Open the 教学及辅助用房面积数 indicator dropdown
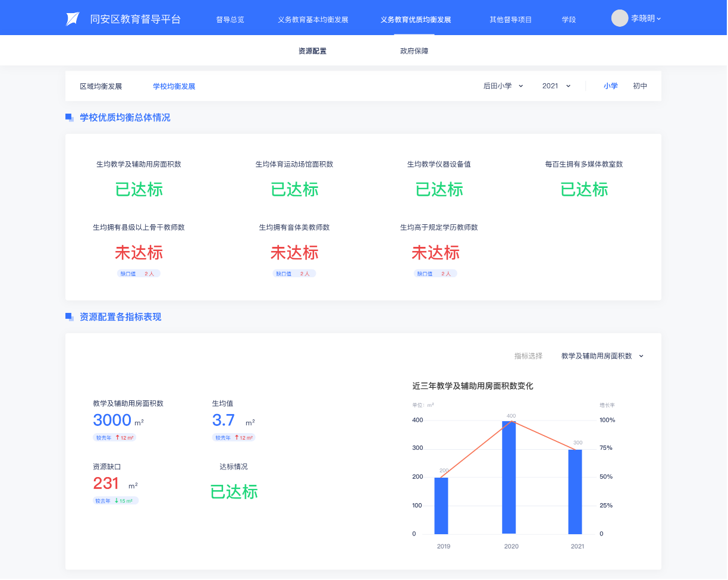Viewport: 728px width, 580px height. click(602, 356)
